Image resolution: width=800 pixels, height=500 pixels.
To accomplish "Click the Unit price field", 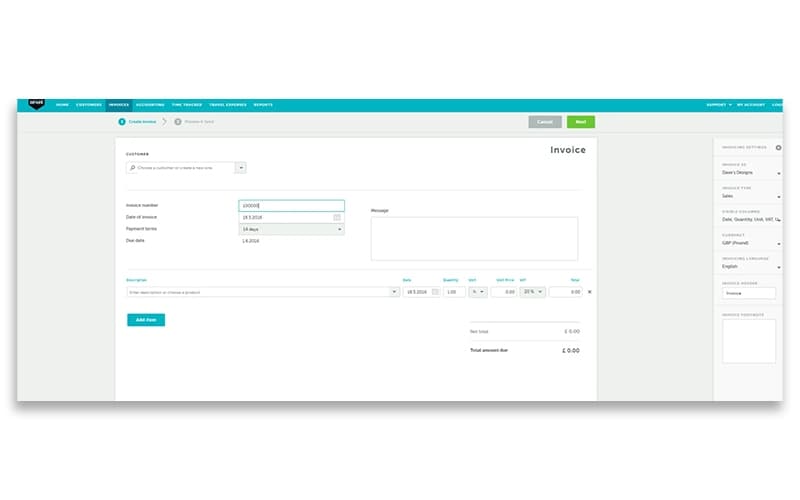I will (504, 292).
